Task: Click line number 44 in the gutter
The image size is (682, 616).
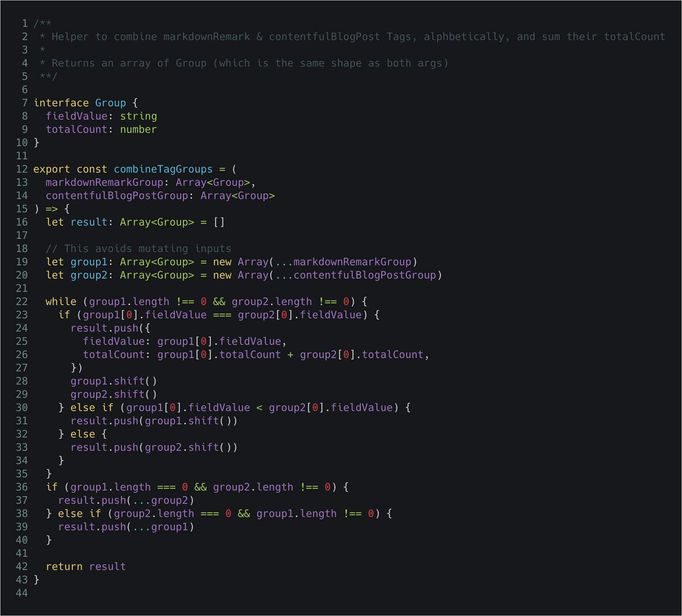Action: click(x=22, y=593)
